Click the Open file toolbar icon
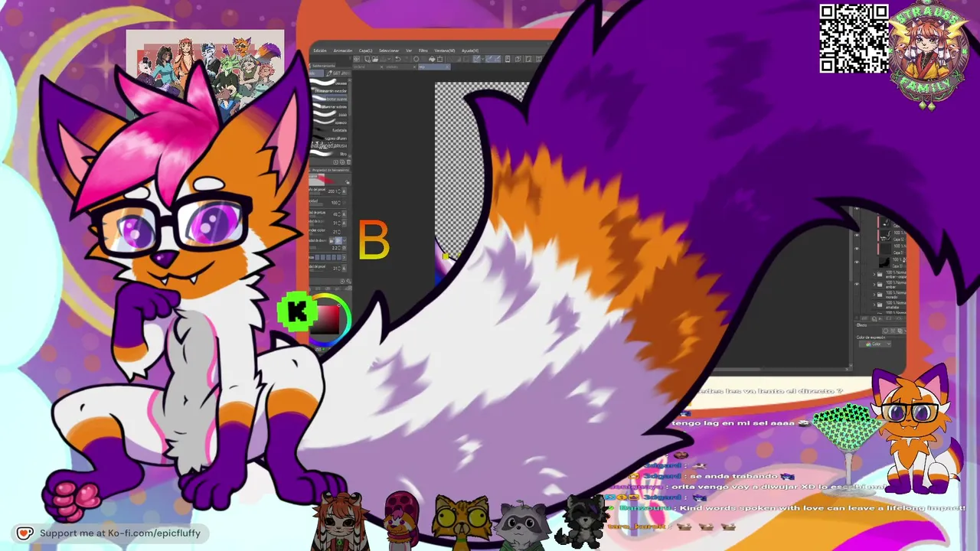 tap(375, 59)
